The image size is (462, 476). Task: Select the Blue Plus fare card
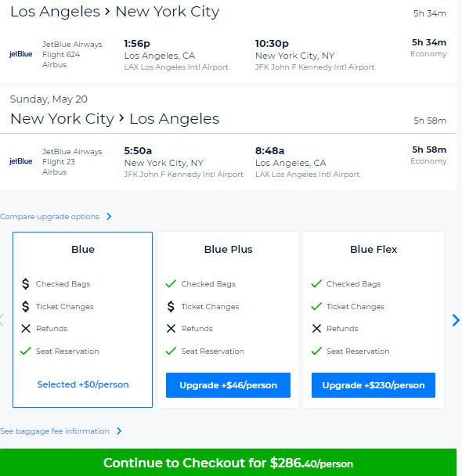pyautogui.click(x=229, y=319)
